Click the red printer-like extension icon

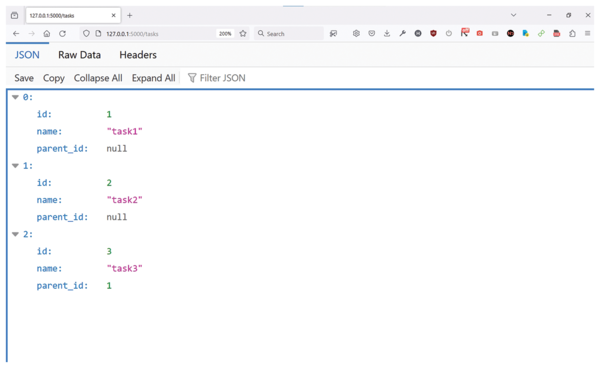pos(557,34)
